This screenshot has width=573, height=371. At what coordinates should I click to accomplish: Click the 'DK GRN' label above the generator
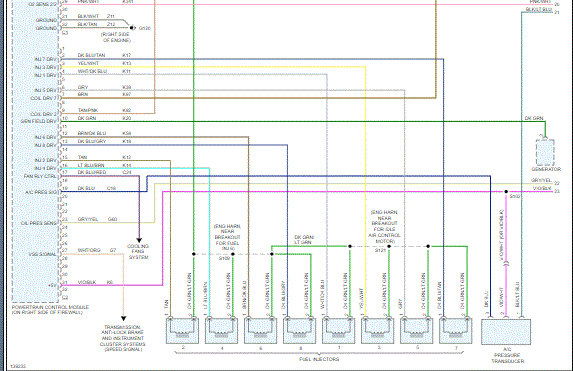point(534,118)
